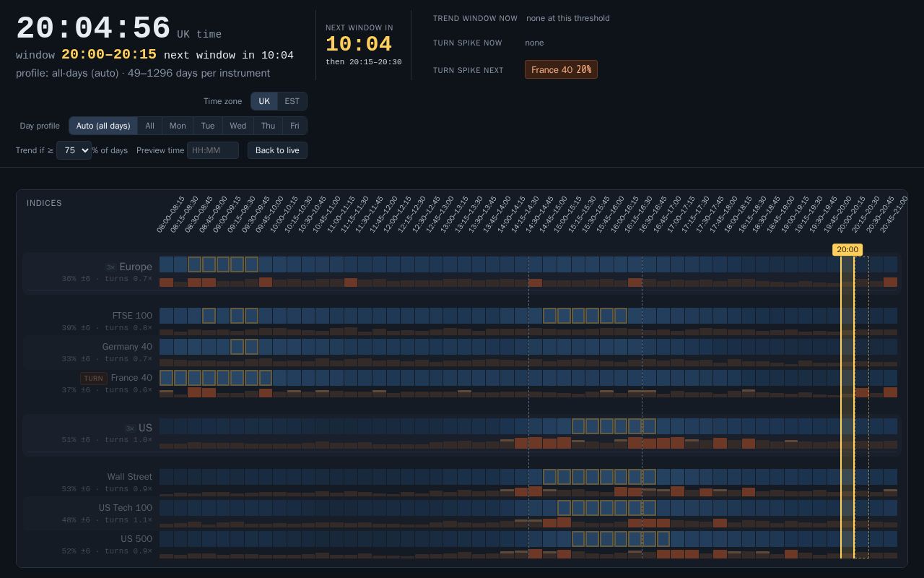The width and height of the screenshot is (924, 578).
Task: Select the US group row label
Action: [x=145, y=428]
